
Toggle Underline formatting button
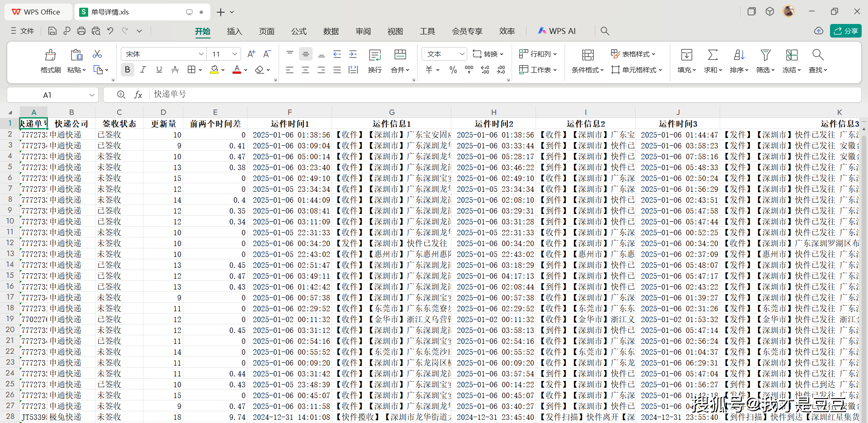pyautogui.click(x=159, y=70)
